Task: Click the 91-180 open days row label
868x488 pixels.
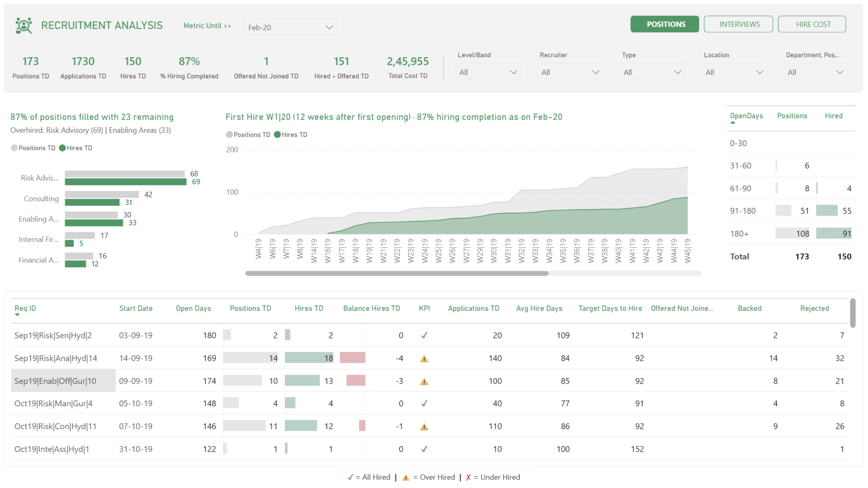Action: coord(743,211)
